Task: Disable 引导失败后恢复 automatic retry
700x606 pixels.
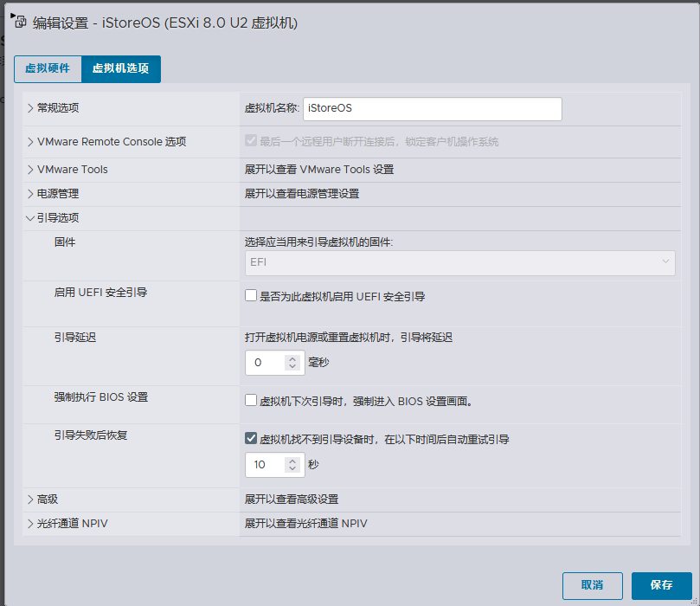Action: pos(249,440)
